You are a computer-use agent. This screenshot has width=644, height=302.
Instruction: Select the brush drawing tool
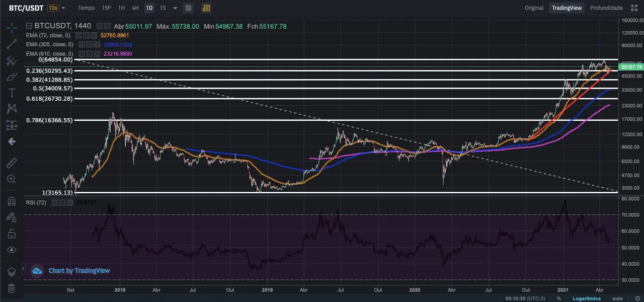[x=12, y=77]
